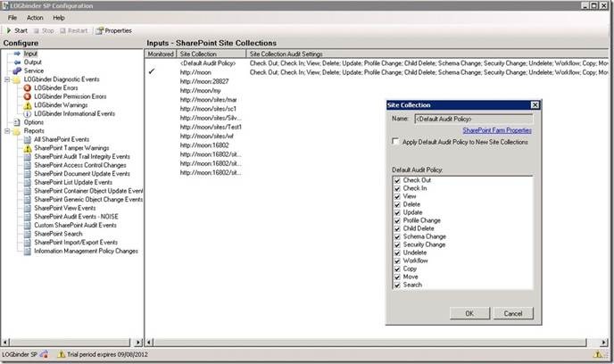Open Properties from the toolbar
The image size is (614, 364).
click(113, 30)
